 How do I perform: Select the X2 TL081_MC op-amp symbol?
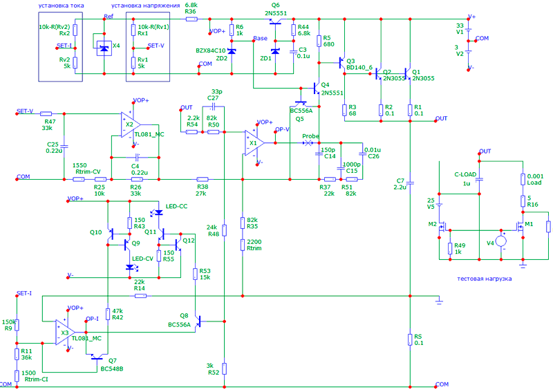tap(131, 124)
